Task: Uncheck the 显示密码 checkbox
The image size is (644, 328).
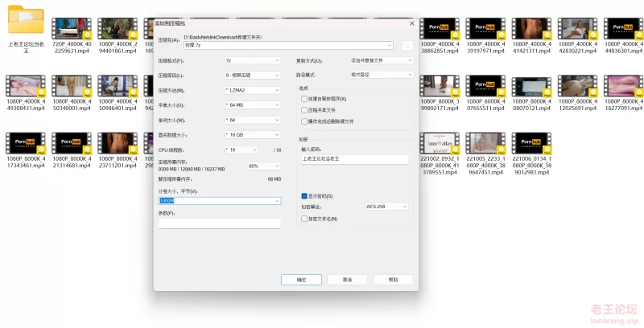Action: (304, 196)
